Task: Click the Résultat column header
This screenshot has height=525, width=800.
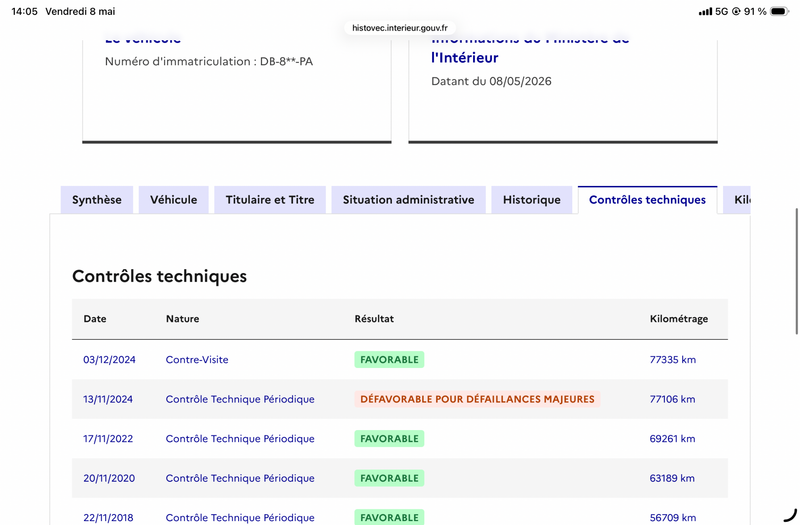Action: tap(374, 319)
